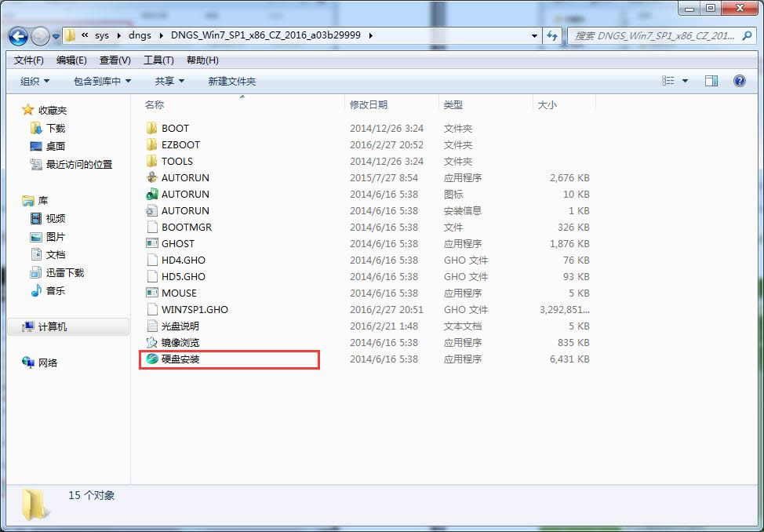The height and width of the screenshot is (532, 764).
Task: Open the 工具(T) menu
Action: (x=158, y=60)
